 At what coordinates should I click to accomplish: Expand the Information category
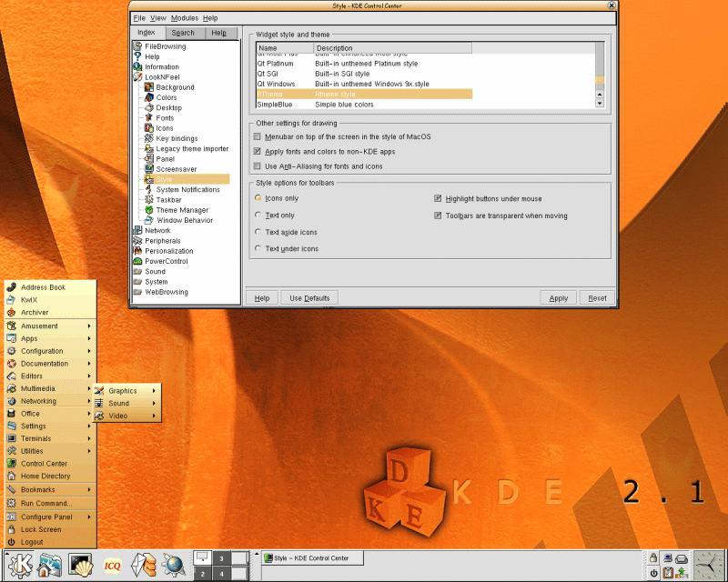(x=156, y=66)
